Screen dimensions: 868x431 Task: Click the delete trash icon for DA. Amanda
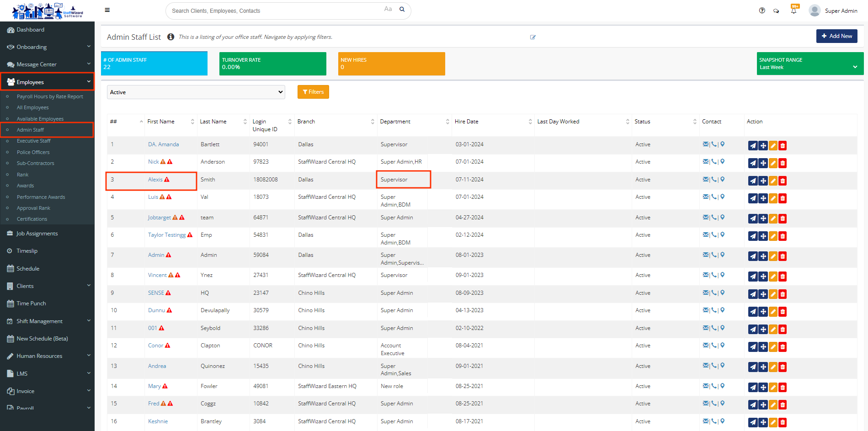[x=783, y=146]
